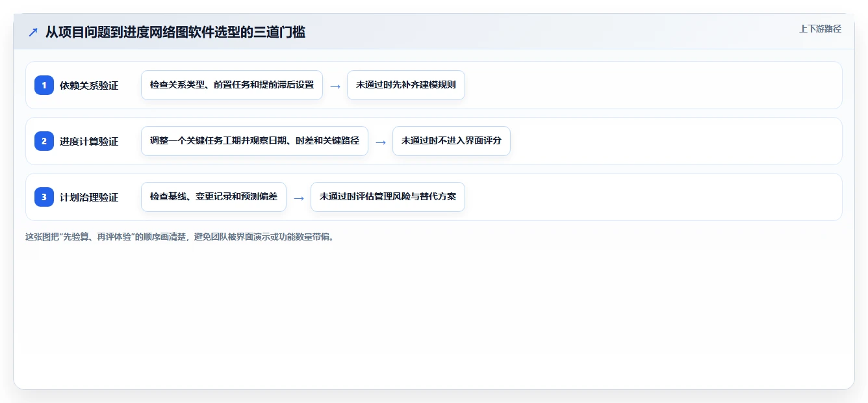868x403 pixels.
Task: Open the 未通过时评估管理风险与替代方案 box
Action: point(388,197)
